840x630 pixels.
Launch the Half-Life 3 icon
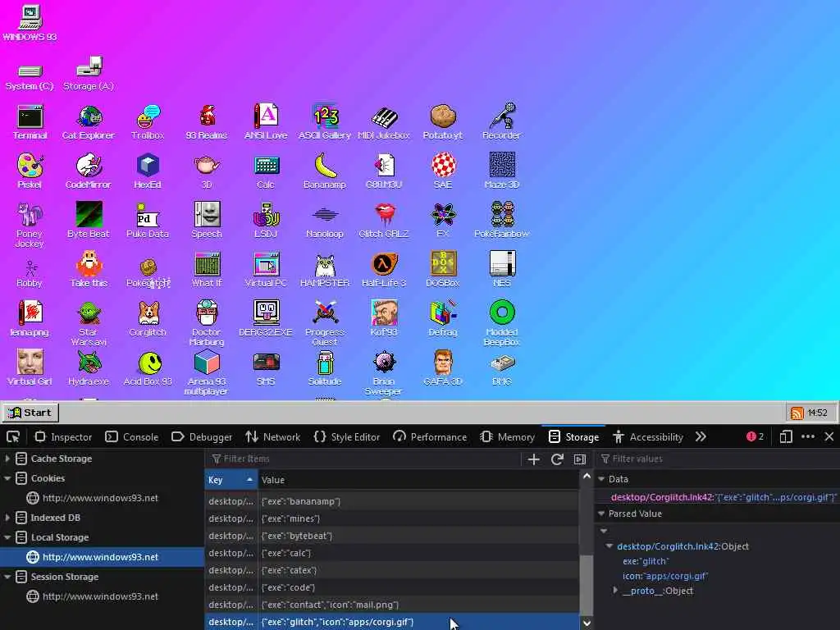pyautogui.click(x=384, y=269)
